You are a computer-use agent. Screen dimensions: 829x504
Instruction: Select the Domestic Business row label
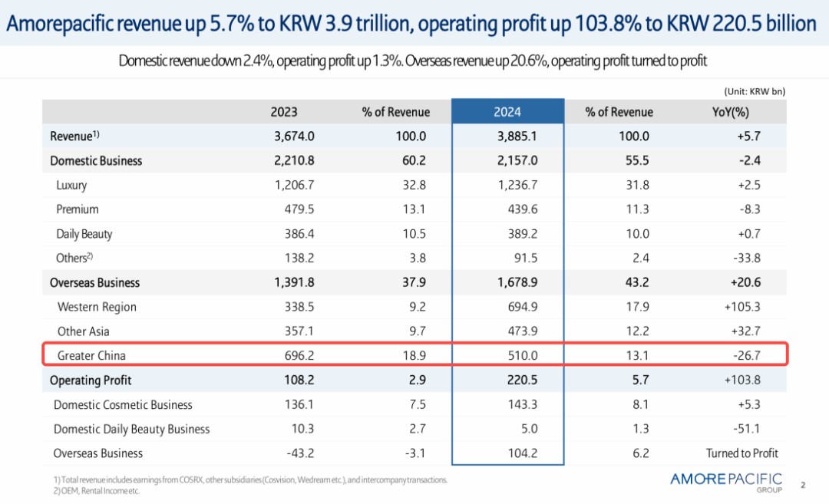tap(96, 160)
